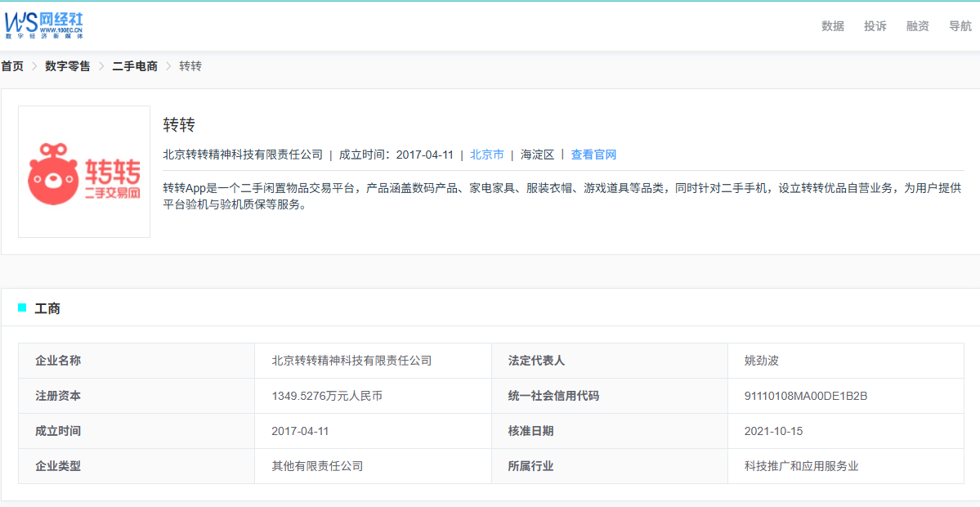Viewport: 980px width, 507px height.
Task: Go to 首页 breadcrumb
Action: pos(12,66)
